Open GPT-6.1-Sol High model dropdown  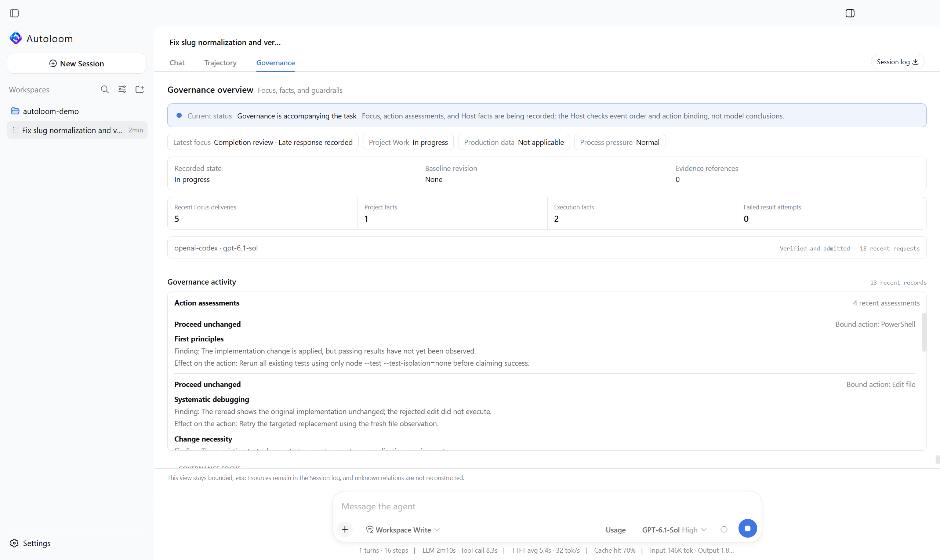(x=674, y=530)
